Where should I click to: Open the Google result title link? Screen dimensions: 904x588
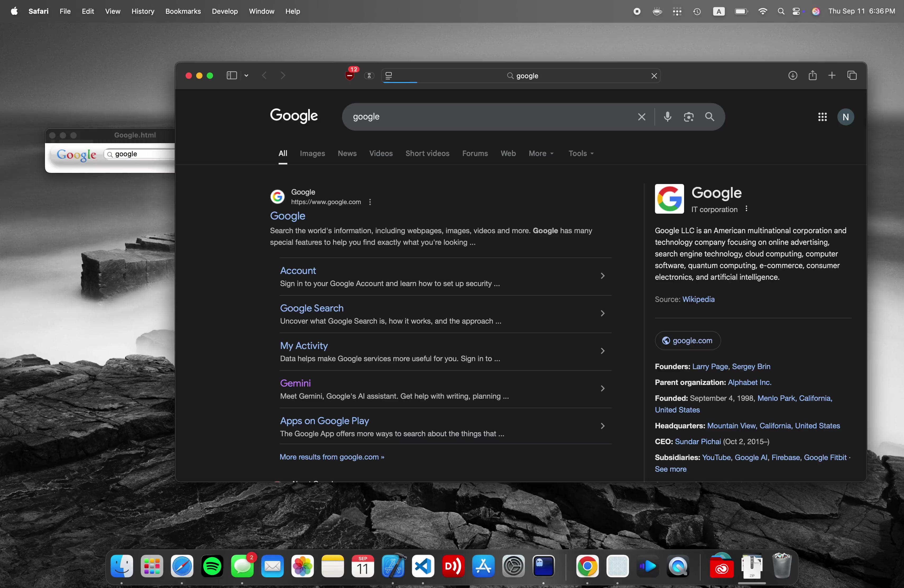pos(288,216)
